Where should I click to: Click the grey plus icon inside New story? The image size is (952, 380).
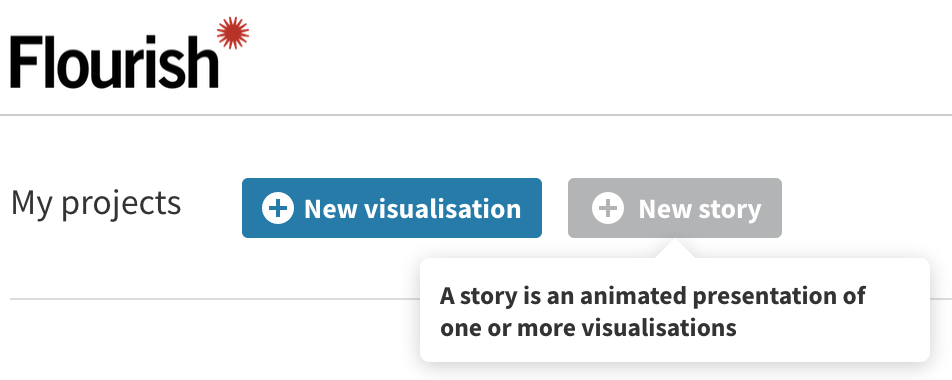click(x=608, y=208)
